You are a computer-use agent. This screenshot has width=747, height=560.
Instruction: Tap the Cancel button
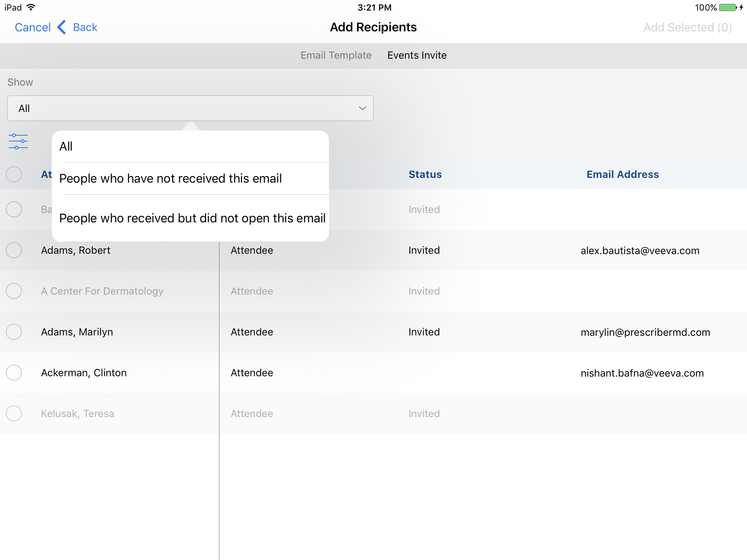pyautogui.click(x=33, y=27)
